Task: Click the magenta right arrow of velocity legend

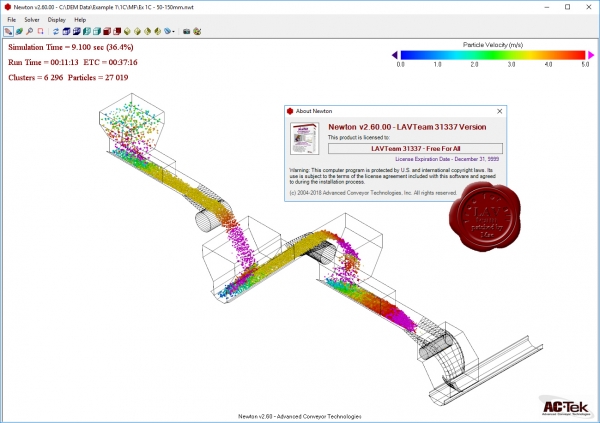Action: 591,55
